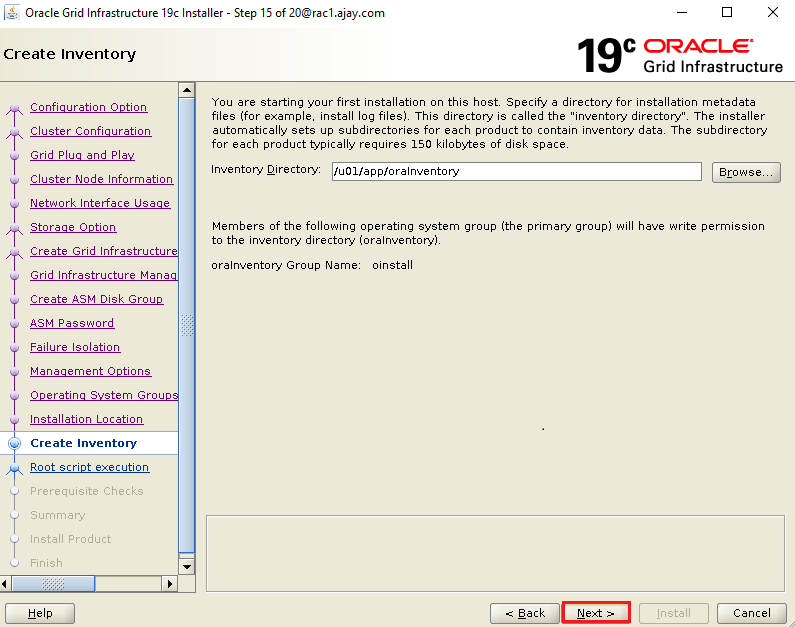Open Network Interface Usage step
The image size is (795, 627).
100,203
